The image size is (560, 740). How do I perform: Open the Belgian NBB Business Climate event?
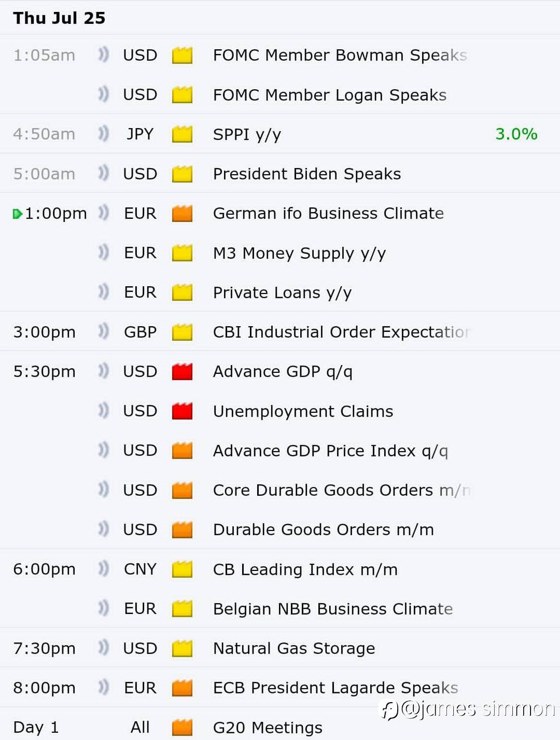pos(333,609)
